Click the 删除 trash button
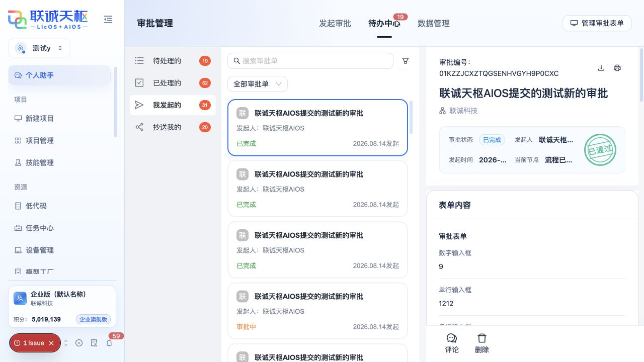644x362 pixels. pos(482,343)
